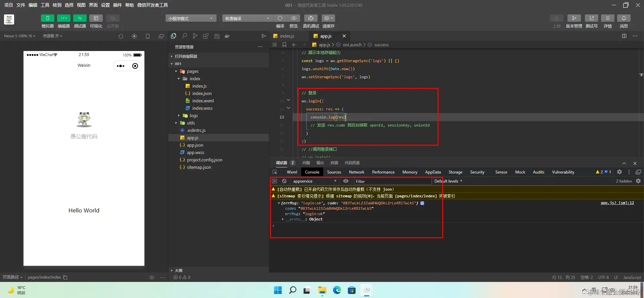Toggle the simulator device frame icon
Image resolution: width=644 pixels, height=298 pixels.
[x=148, y=36]
